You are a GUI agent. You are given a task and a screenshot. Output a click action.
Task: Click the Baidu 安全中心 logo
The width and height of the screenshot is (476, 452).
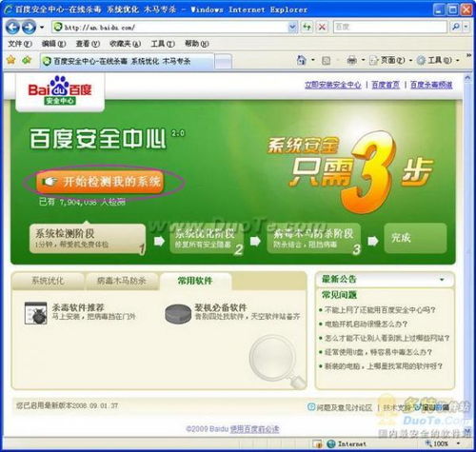pyautogui.click(x=60, y=90)
